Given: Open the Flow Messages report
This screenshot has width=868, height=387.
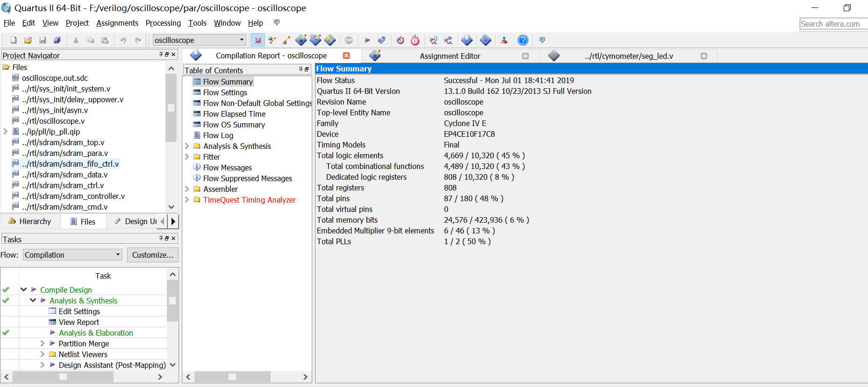Looking at the screenshot, I should click(x=227, y=168).
